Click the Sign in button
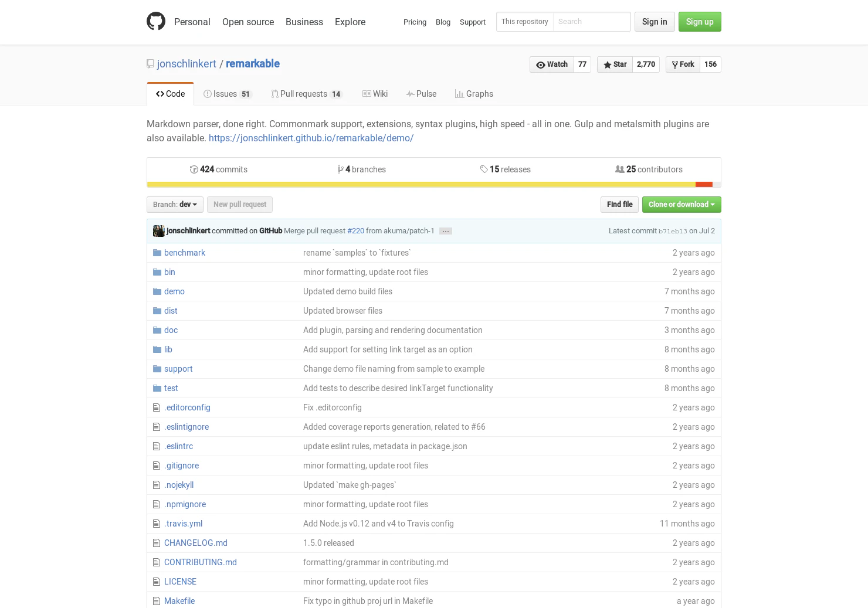The image size is (868, 608). (x=655, y=22)
